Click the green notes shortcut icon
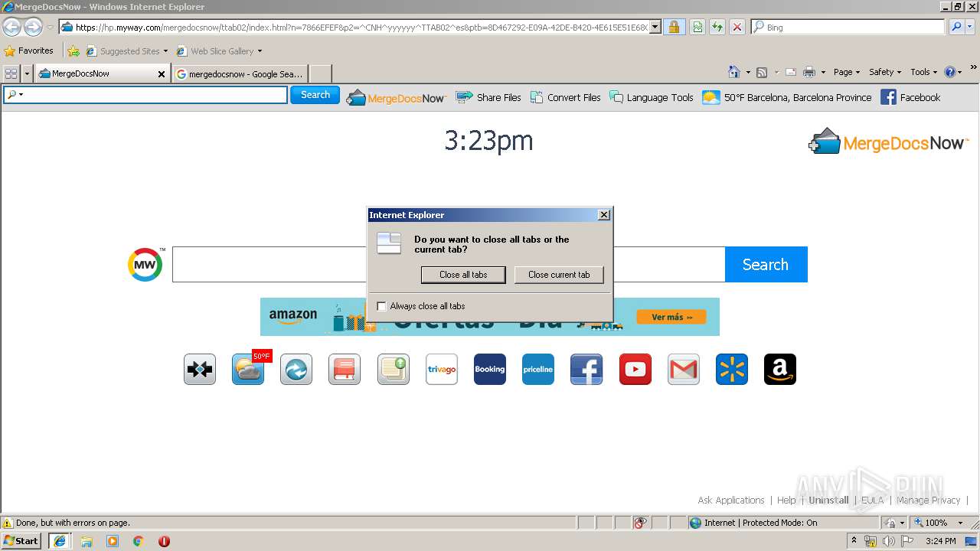980x551 pixels. 394,370
